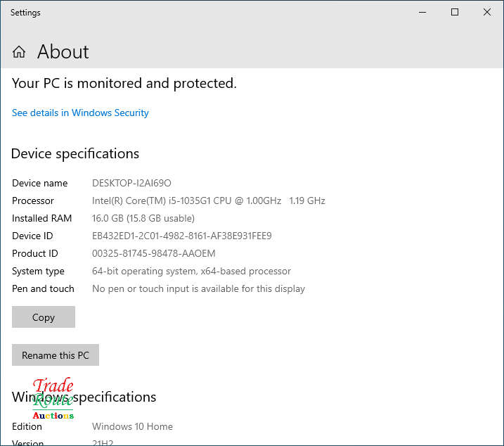Click the Home icon beside About
504x446 pixels.
[x=19, y=52]
